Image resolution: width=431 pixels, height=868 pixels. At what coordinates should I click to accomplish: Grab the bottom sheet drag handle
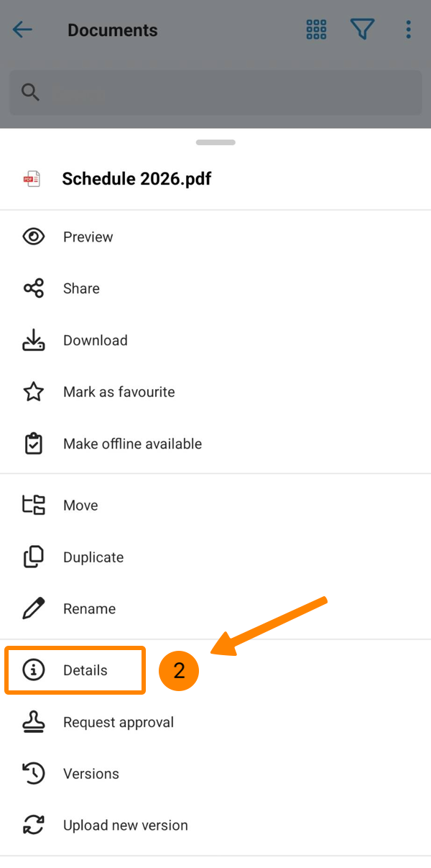tap(215, 142)
